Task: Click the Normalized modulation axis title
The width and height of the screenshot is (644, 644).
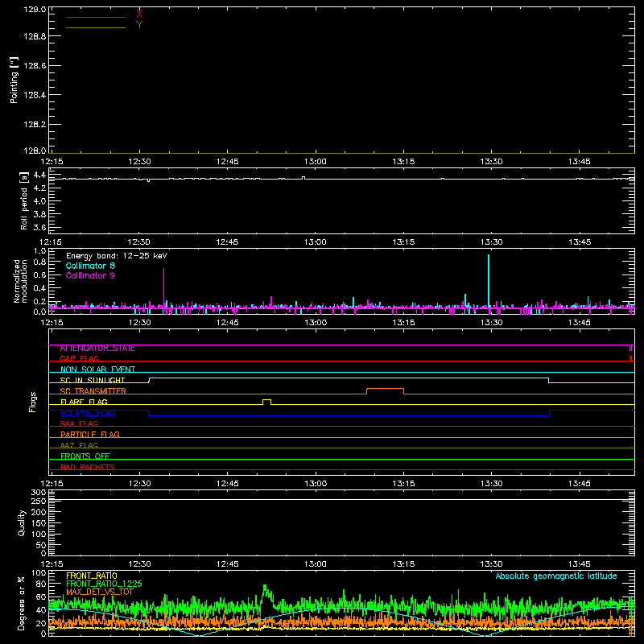Action: [x=19, y=281]
